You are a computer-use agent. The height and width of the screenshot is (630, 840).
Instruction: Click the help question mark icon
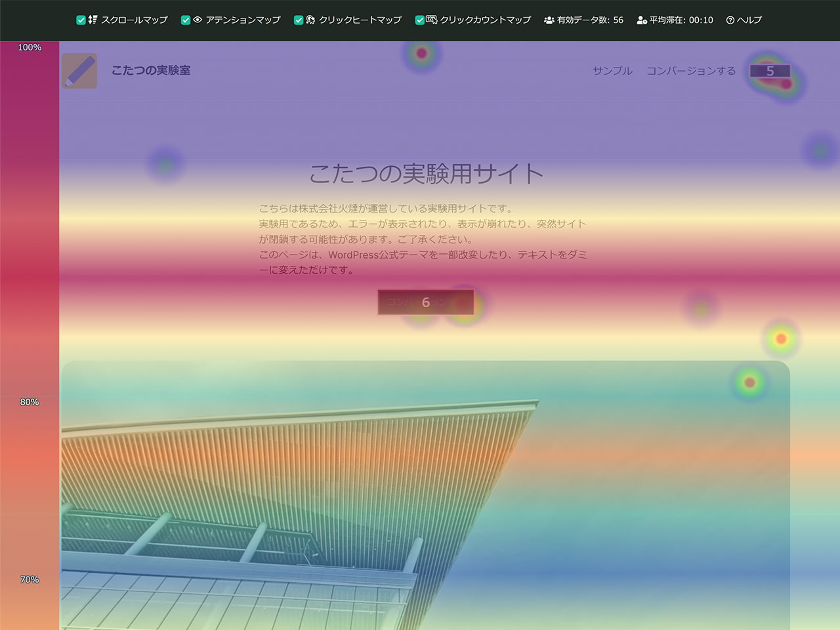(x=730, y=20)
